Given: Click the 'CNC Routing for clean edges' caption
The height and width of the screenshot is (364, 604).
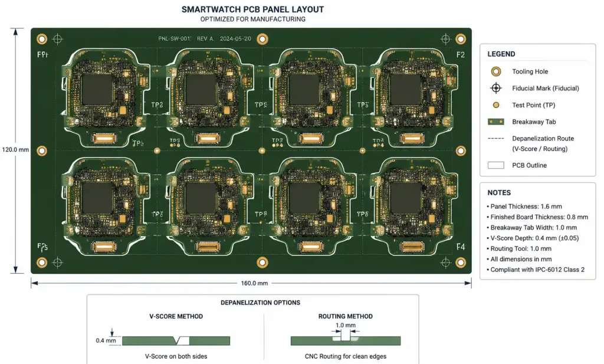Looking at the screenshot, I should (x=346, y=356).
